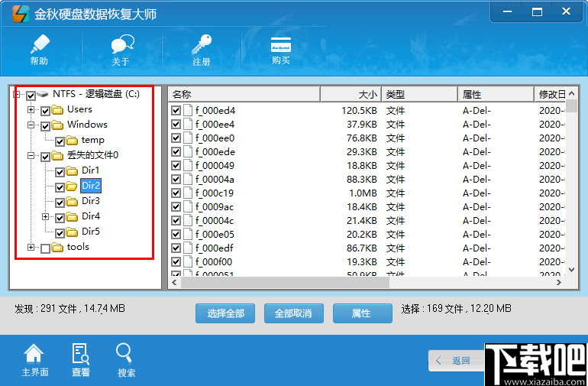Select file name f_000edf

click(215, 248)
